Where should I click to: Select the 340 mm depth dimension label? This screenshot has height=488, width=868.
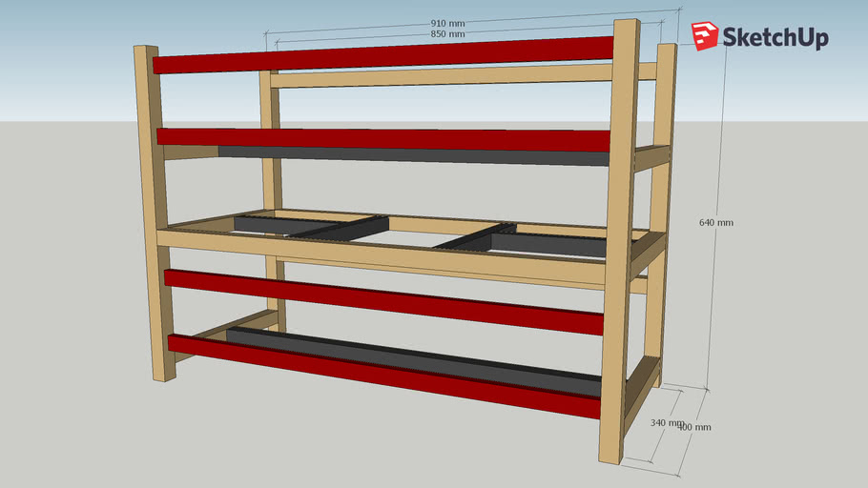coord(667,422)
